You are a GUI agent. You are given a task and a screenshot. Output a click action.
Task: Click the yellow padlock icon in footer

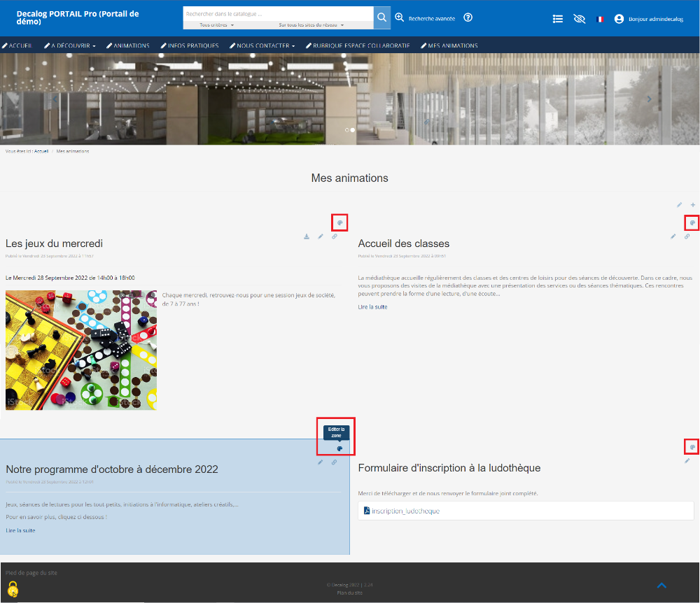[x=13, y=589]
